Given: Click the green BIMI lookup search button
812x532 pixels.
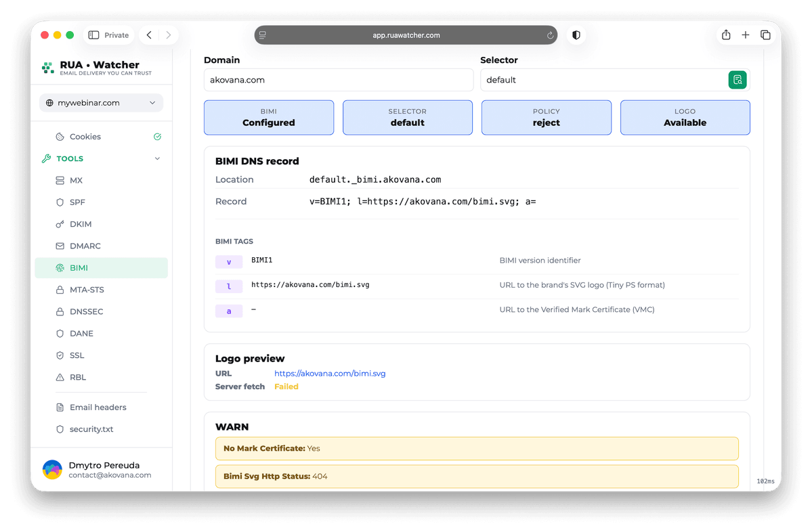Looking at the screenshot, I should coord(737,80).
